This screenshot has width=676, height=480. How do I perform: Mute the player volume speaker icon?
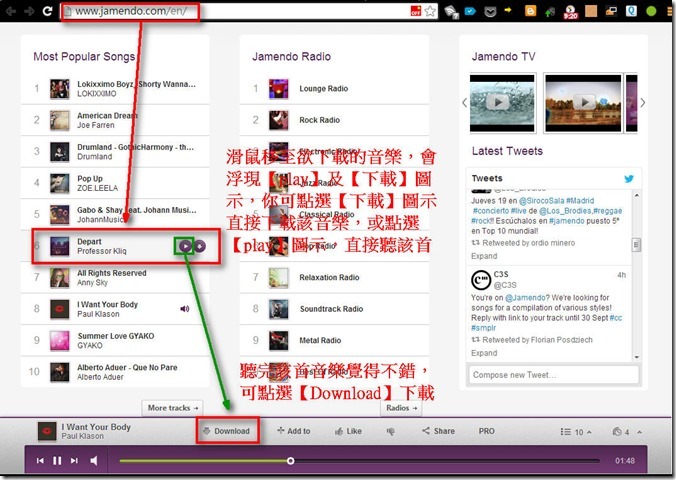(94, 461)
